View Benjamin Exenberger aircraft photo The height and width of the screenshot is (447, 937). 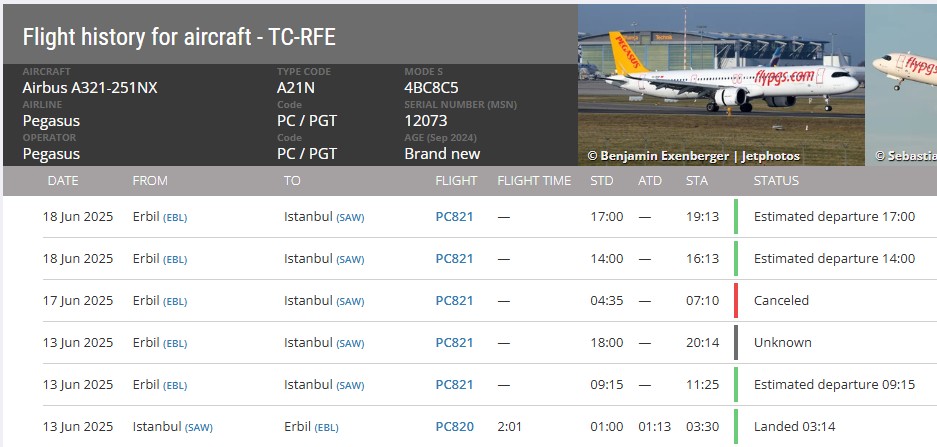coord(721,85)
